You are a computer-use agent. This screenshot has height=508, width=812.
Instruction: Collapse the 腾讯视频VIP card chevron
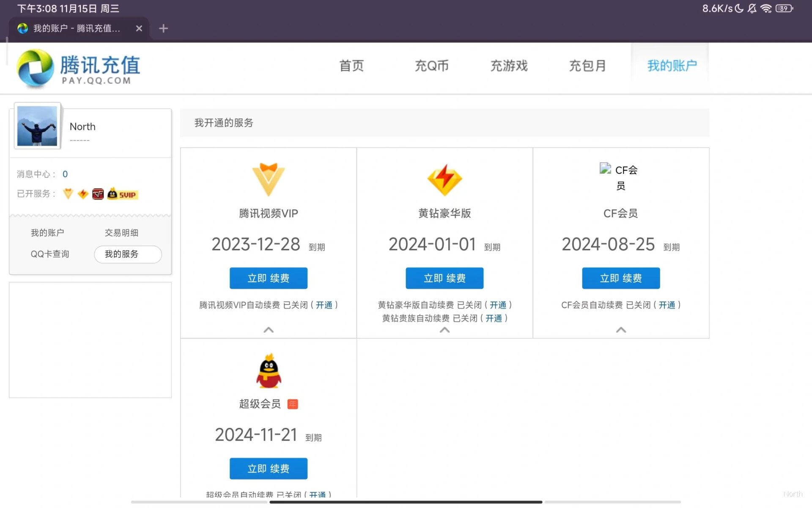pyautogui.click(x=269, y=330)
